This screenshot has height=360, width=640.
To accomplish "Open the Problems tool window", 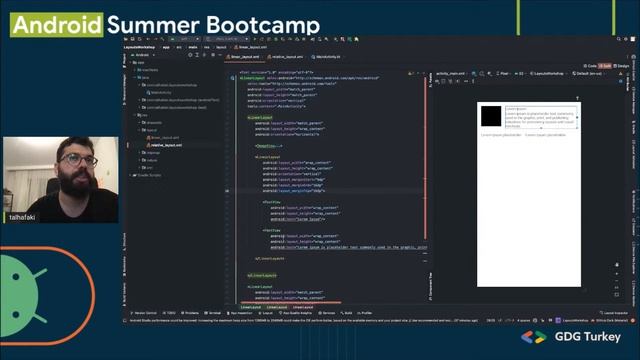I will click(x=190, y=313).
